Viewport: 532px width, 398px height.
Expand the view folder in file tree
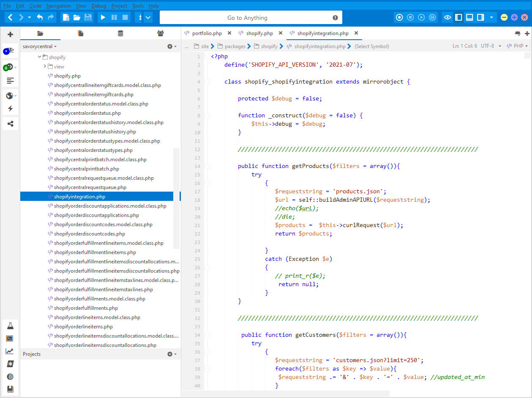[45, 67]
